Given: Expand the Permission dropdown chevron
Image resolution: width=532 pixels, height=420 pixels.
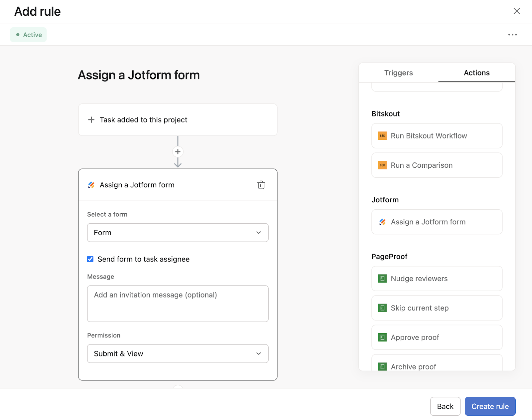Looking at the screenshot, I should tap(258, 353).
